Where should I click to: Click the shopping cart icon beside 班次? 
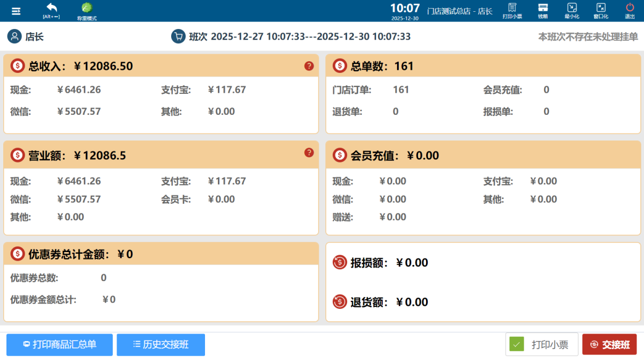tap(178, 36)
